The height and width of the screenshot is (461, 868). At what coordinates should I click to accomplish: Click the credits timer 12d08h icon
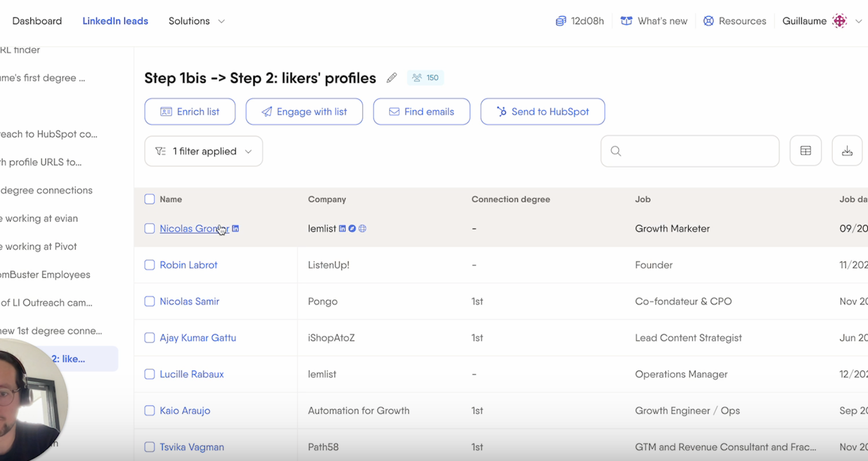(561, 21)
